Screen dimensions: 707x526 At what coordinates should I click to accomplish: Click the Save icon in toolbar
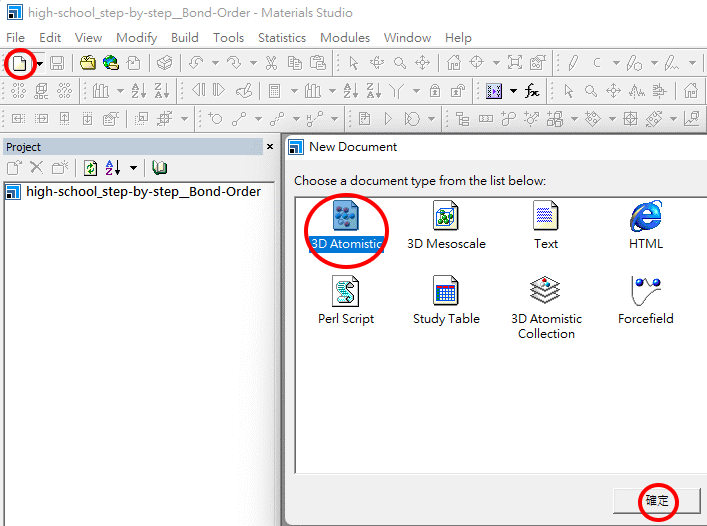[x=57, y=63]
